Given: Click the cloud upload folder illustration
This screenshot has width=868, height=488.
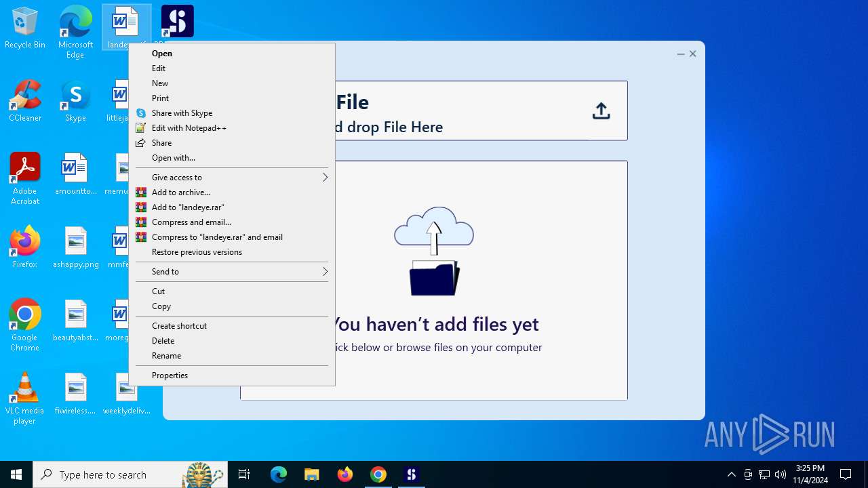Looking at the screenshot, I should pos(434,251).
